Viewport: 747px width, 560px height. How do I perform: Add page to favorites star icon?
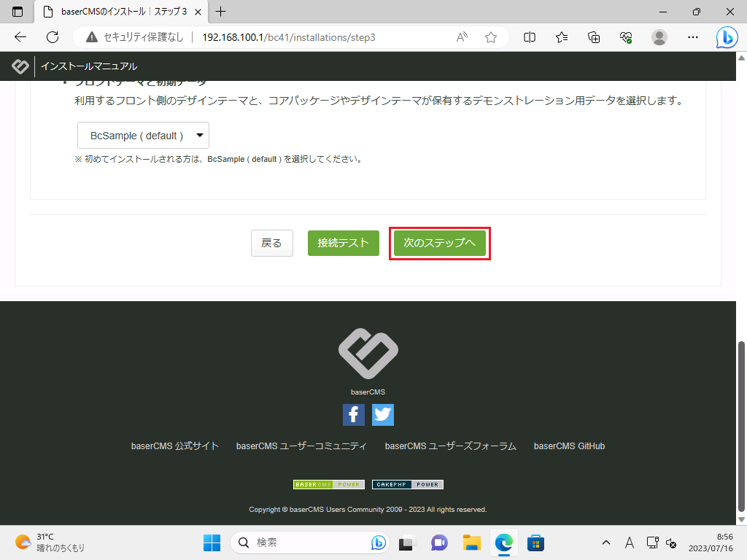tap(491, 37)
